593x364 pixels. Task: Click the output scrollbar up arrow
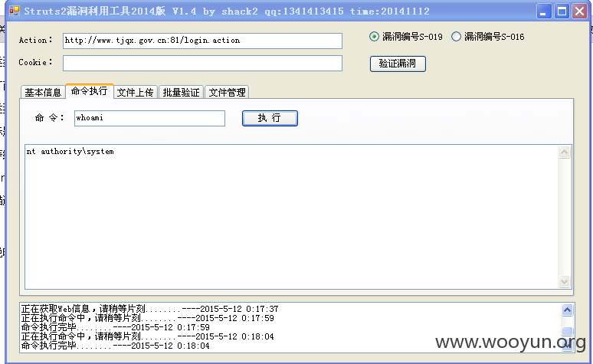pyautogui.click(x=564, y=152)
